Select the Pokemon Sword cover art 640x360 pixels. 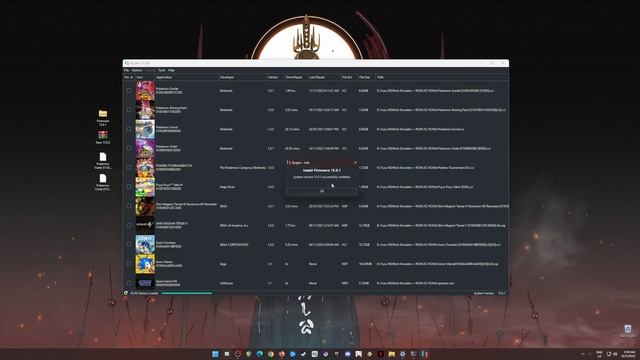click(145, 129)
